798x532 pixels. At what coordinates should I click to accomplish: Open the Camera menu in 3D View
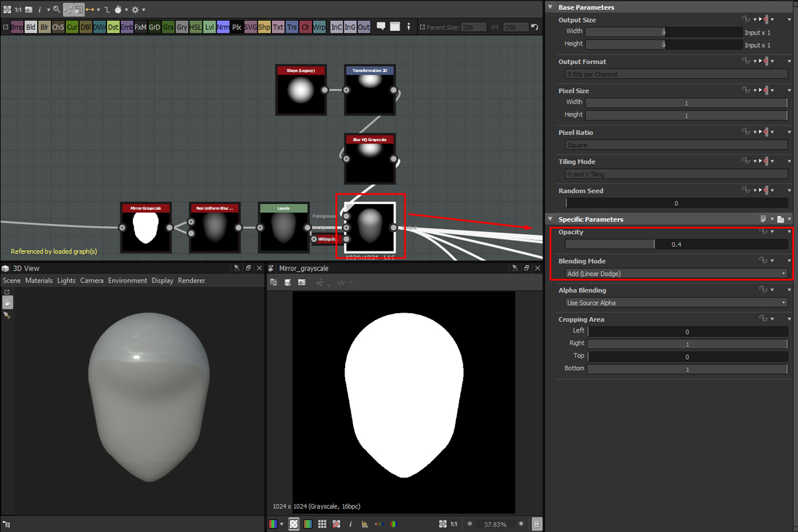92,281
